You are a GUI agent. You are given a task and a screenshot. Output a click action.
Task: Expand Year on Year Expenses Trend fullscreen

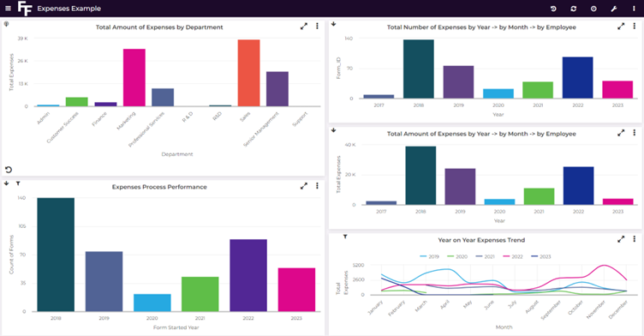click(x=621, y=239)
